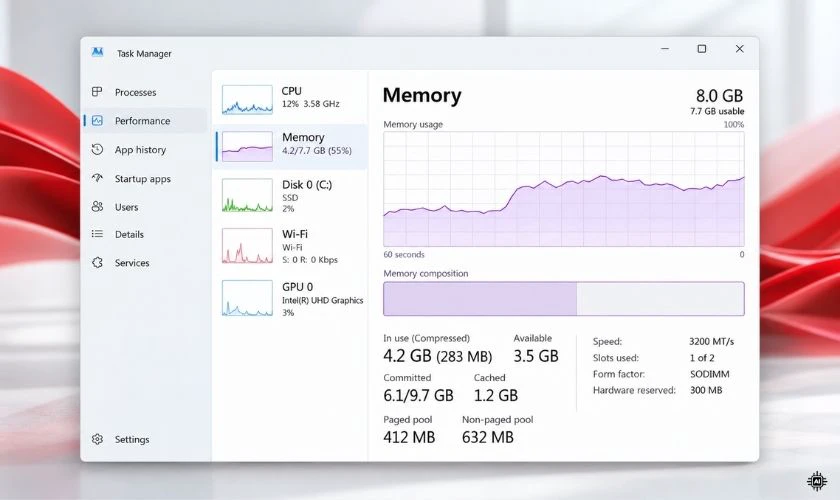Click the large Memory usage graph

[x=564, y=189]
